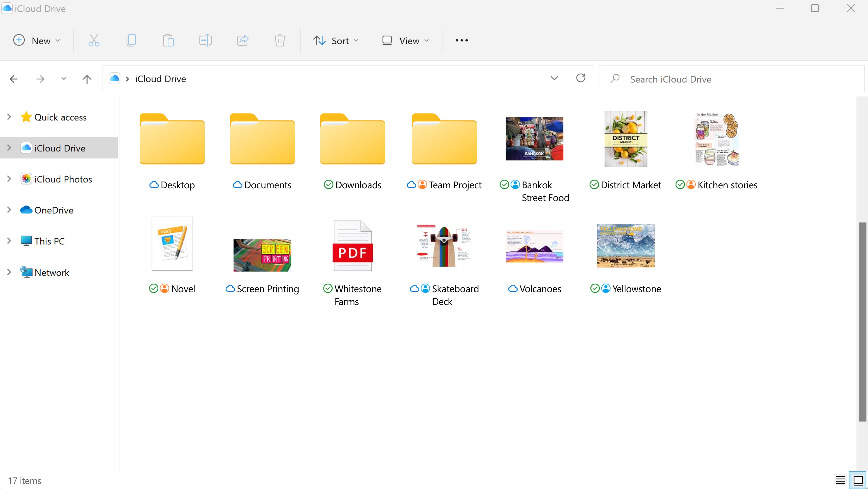868x489 pixels.
Task: Select the Rename icon
Action: 205,40
